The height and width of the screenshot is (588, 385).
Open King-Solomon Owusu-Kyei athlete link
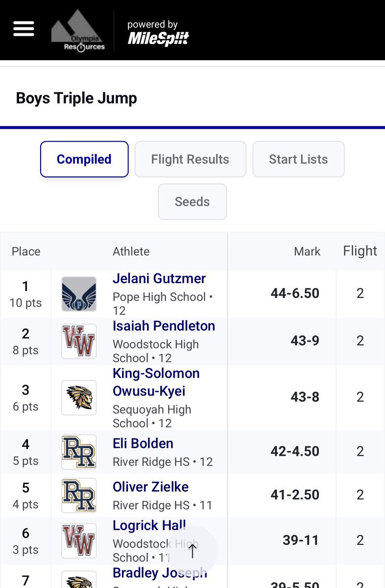tap(156, 382)
